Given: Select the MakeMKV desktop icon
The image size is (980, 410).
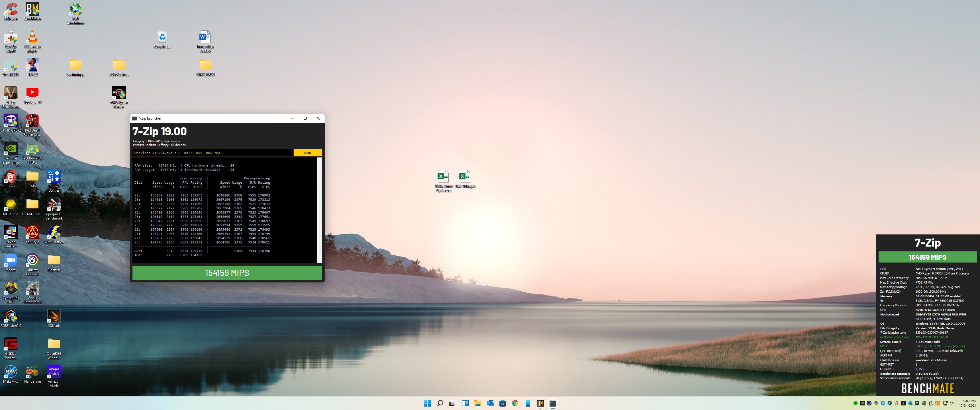Looking at the screenshot, I should pos(11,375).
